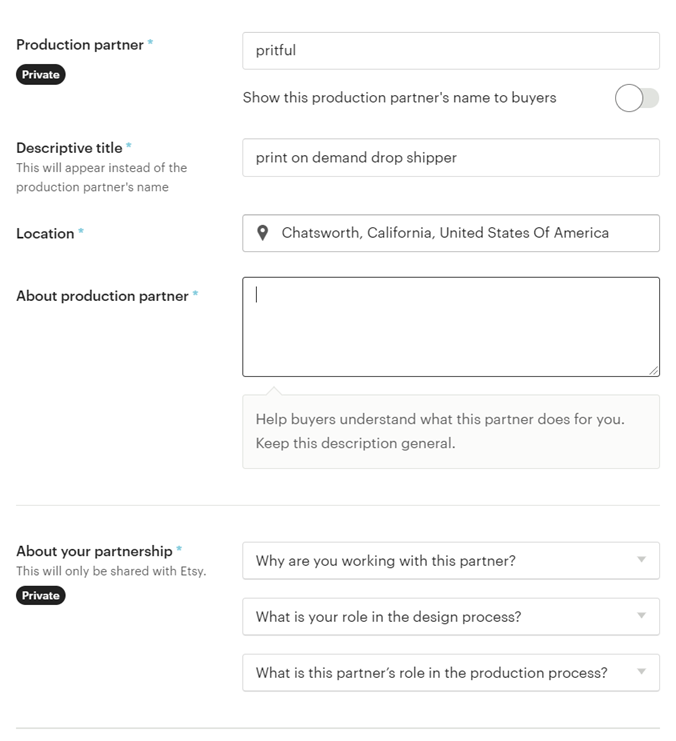Click the arrow on production process dropdown
This screenshot has height=741, width=676.
point(641,672)
